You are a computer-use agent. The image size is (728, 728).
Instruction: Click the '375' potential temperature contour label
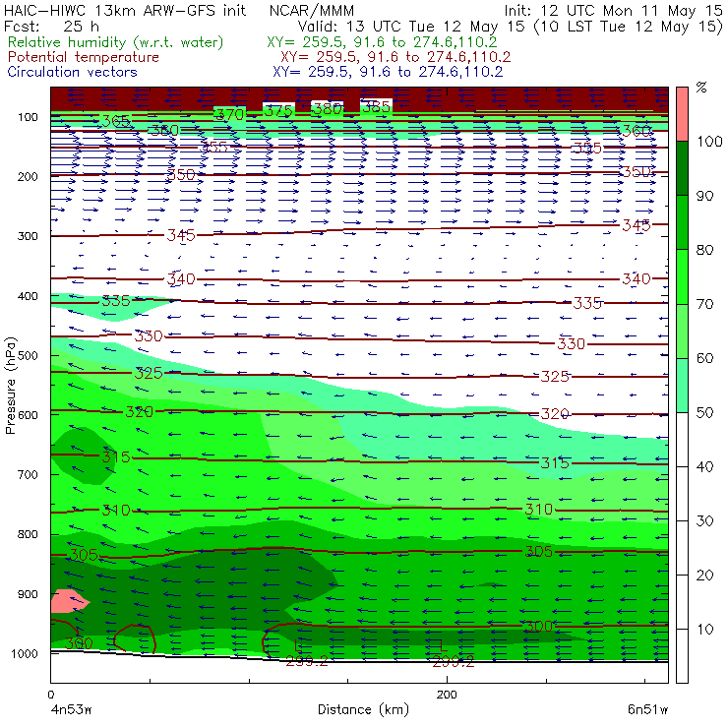278,111
